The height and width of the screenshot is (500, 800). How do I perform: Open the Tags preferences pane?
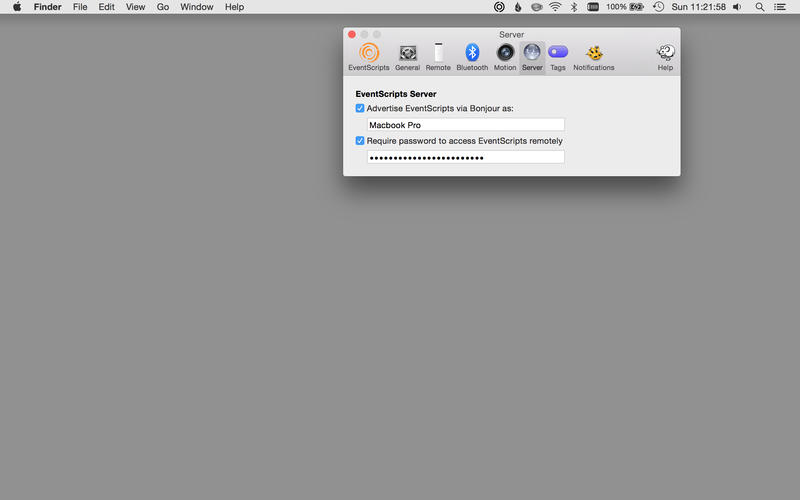(558, 56)
